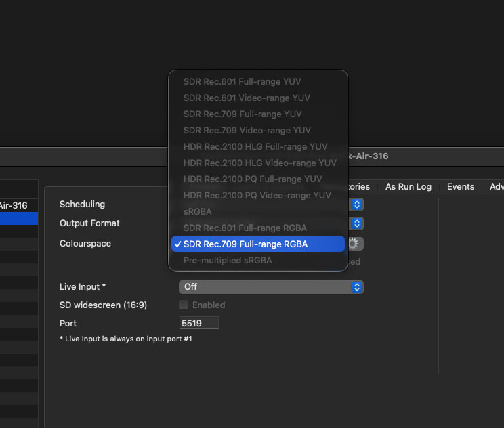Select SDR Rec.709 Full-range YUV entry
This screenshot has width=504, height=428.
(242, 114)
